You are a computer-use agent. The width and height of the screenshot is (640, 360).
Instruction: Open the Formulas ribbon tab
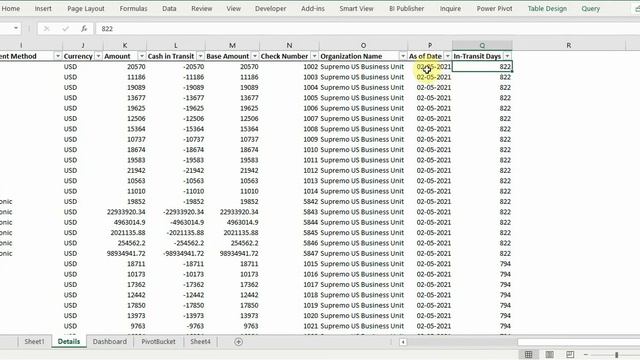coord(133,9)
